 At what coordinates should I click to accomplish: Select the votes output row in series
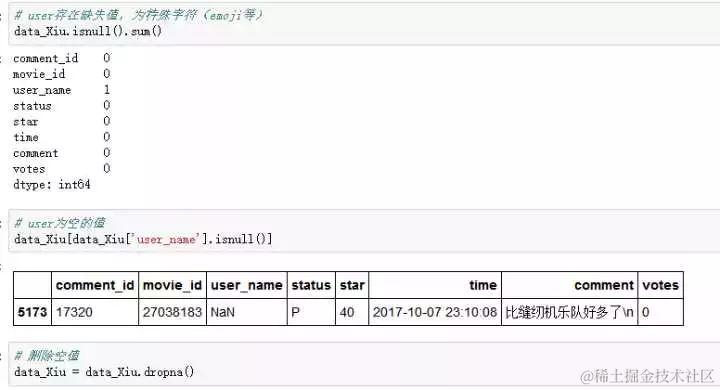62,169
